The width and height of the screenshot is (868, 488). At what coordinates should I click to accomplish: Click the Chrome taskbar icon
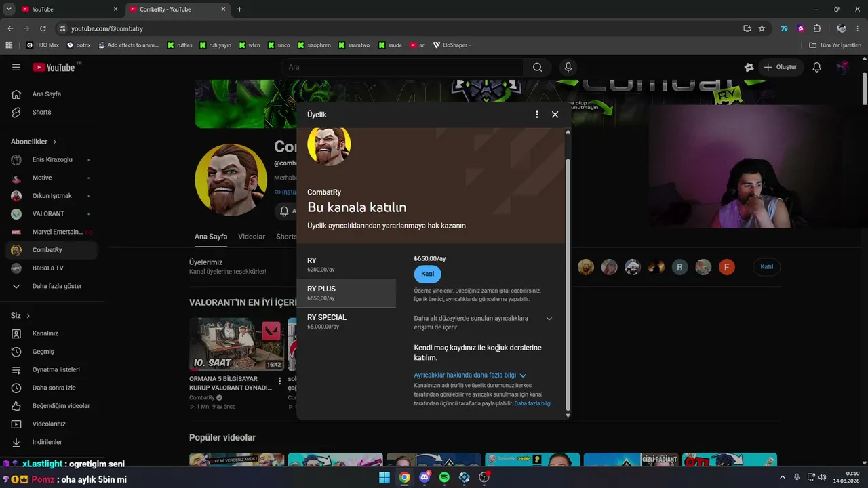(404, 477)
